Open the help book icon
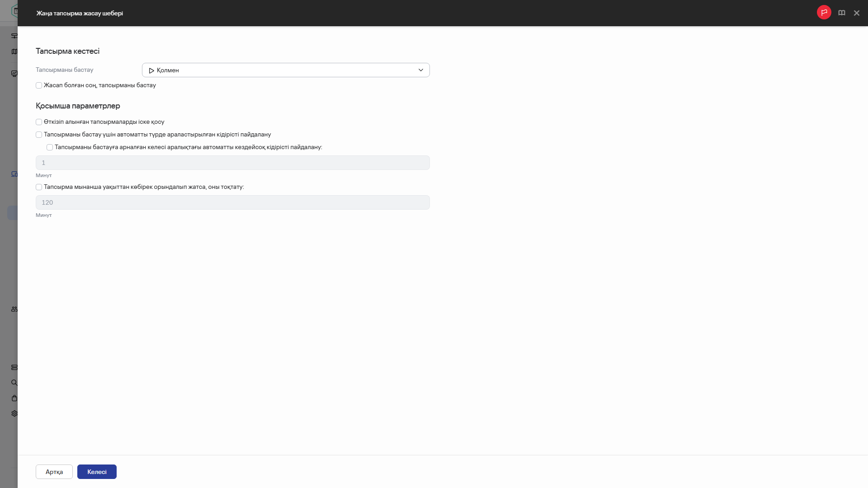The image size is (868, 488). [x=841, y=13]
